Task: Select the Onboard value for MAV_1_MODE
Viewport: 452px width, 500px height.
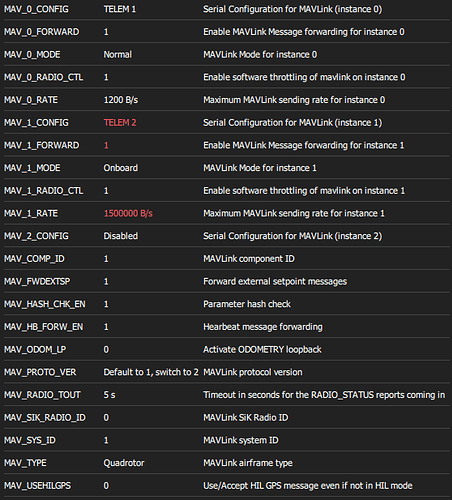Action: (x=120, y=168)
